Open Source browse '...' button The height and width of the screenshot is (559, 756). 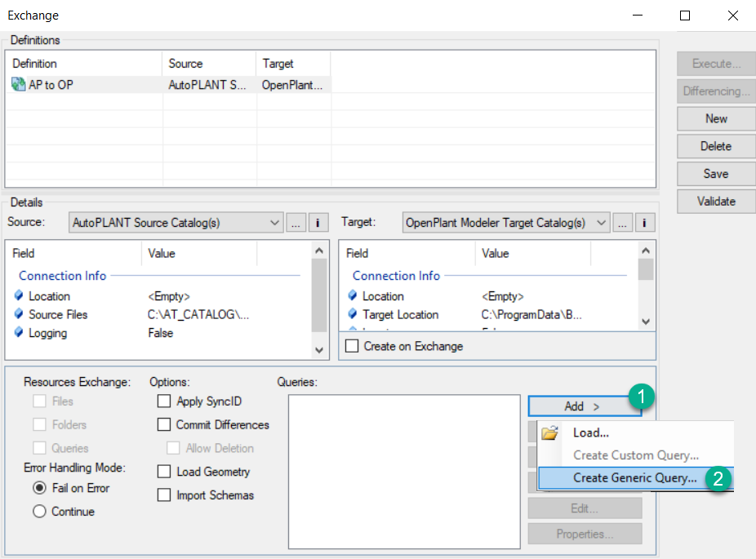point(296,223)
